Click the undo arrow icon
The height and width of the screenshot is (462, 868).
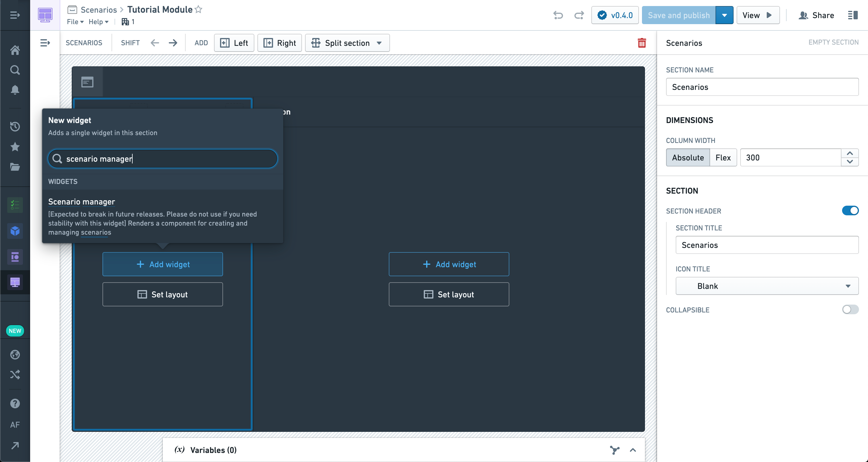tap(558, 15)
